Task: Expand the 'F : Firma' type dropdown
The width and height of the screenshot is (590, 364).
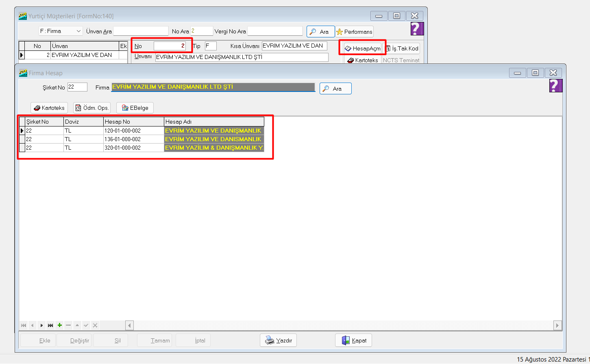Action: pos(78,31)
